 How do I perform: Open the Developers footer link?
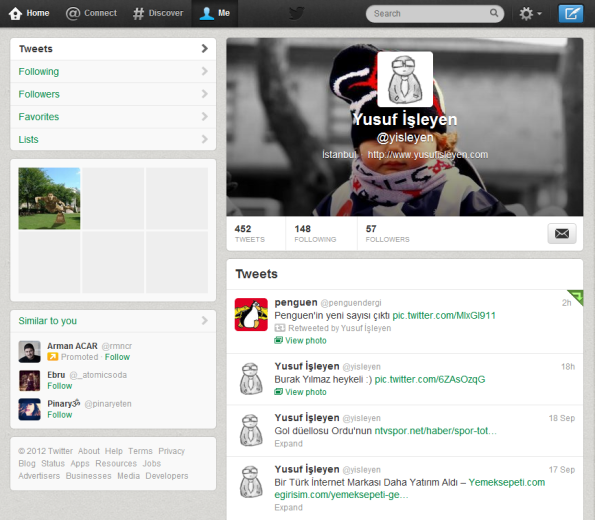tap(167, 476)
